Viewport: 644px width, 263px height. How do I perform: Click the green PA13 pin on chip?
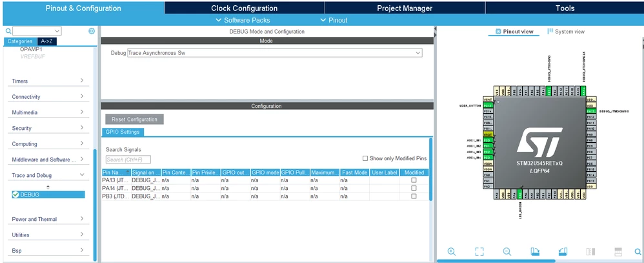pyautogui.click(x=591, y=111)
